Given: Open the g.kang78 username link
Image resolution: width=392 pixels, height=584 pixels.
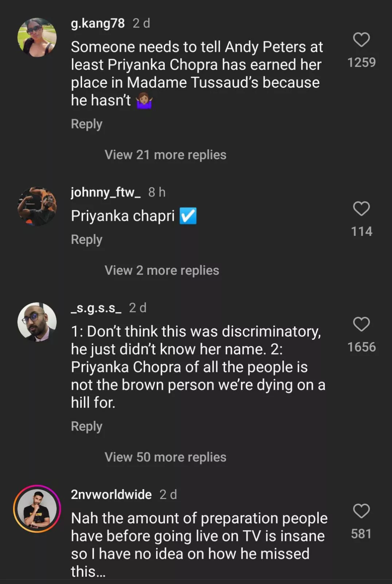Looking at the screenshot, I should (98, 23).
